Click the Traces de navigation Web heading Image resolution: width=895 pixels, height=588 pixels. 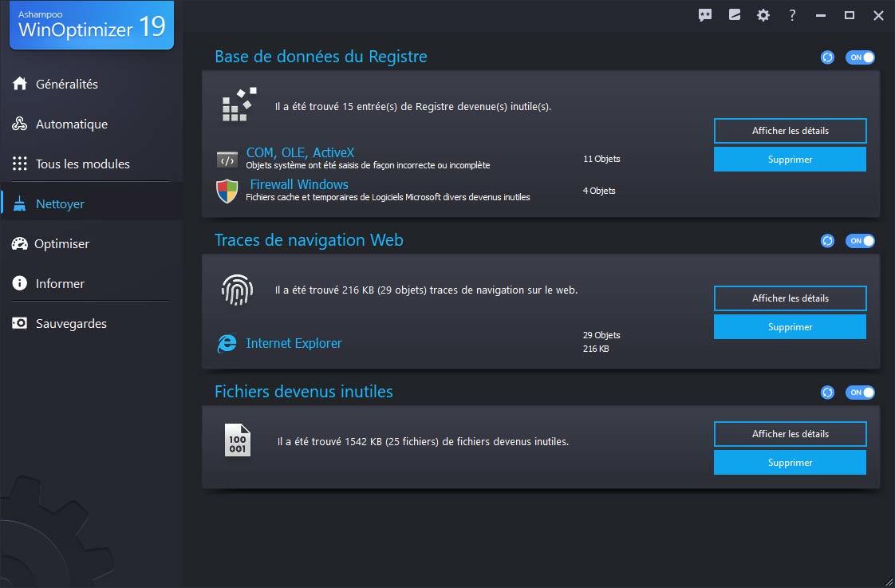click(x=309, y=240)
